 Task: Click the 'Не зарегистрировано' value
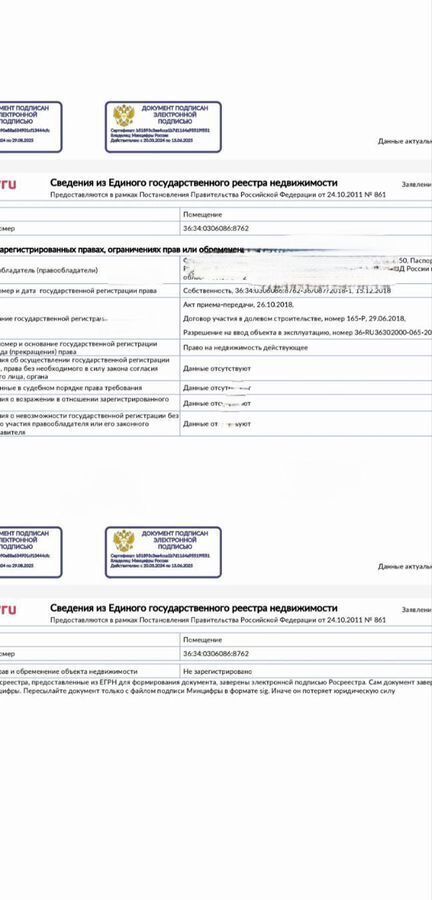point(218,671)
